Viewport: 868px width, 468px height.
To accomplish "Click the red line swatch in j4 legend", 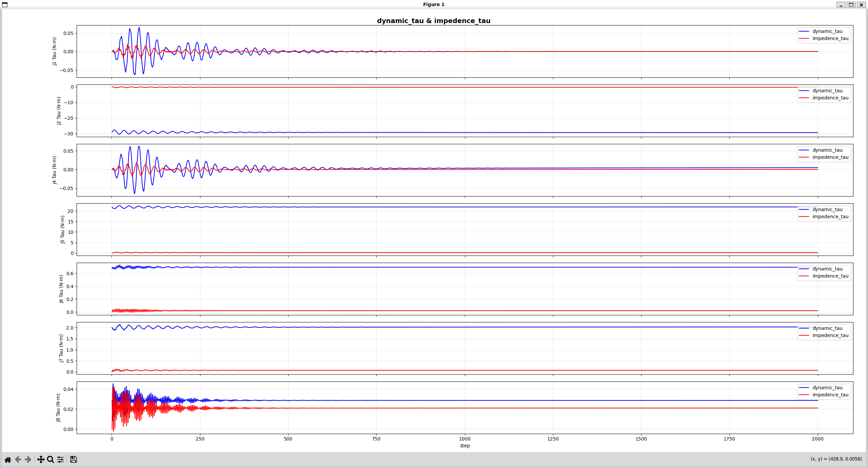I will pyautogui.click(x=804, y=157).
